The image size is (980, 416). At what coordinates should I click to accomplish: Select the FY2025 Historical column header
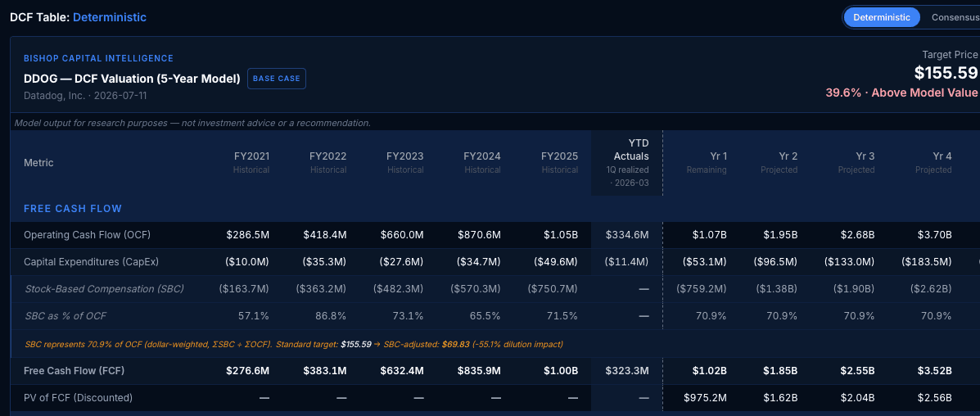coord(559,163)
